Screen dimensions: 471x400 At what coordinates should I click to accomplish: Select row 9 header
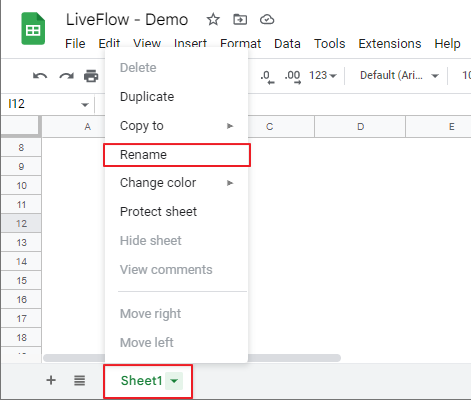click(x=21, y=166)
